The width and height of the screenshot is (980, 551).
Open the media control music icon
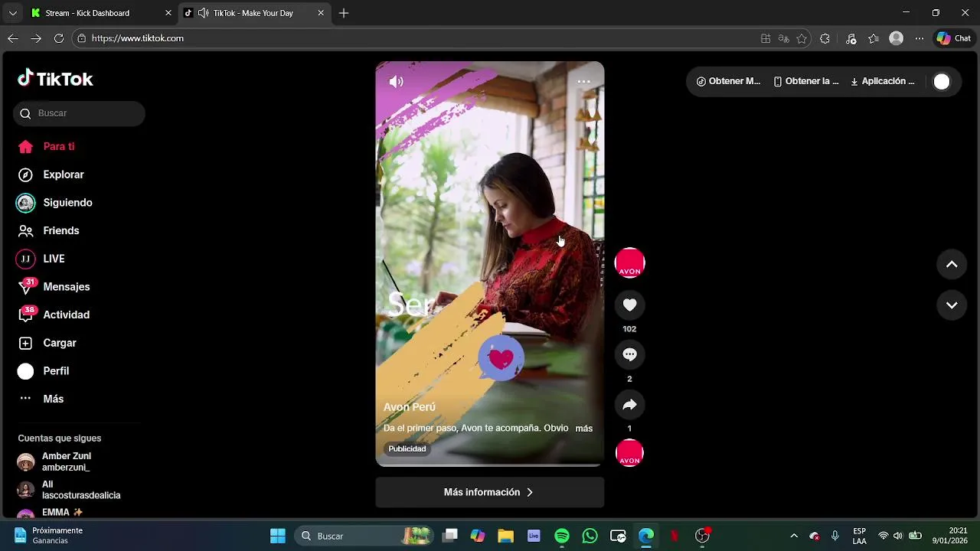[x=851, y=38]
